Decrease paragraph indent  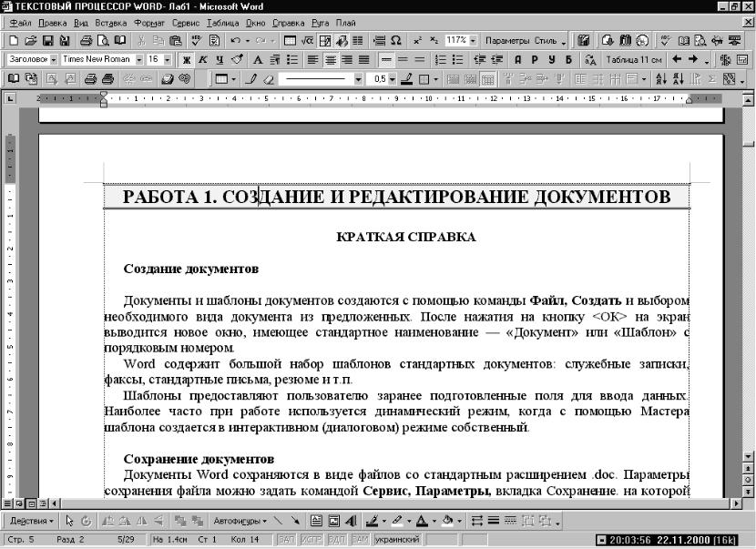coord(479,59)
